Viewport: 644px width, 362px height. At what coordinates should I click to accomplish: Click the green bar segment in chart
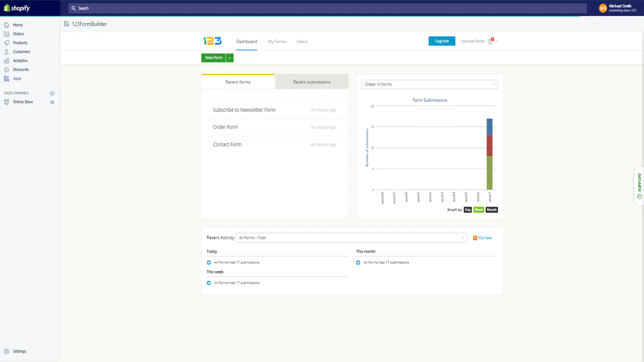[489, 173]
